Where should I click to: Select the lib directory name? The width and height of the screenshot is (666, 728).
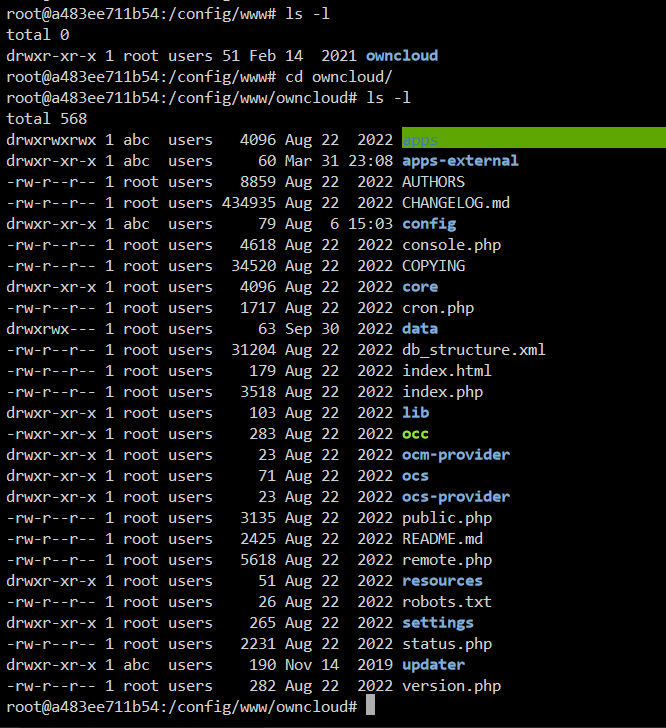tap(416, 413)
